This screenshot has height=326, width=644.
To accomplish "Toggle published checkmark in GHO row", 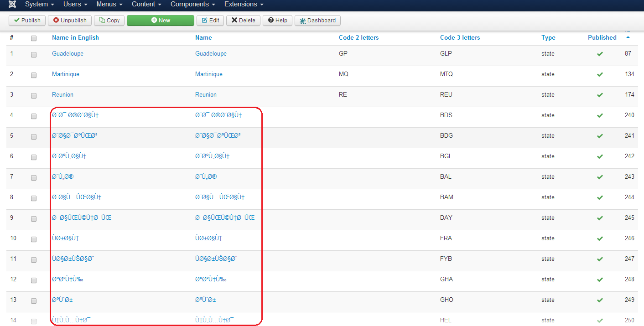I will pyautogui.click(x=600, y=300).
